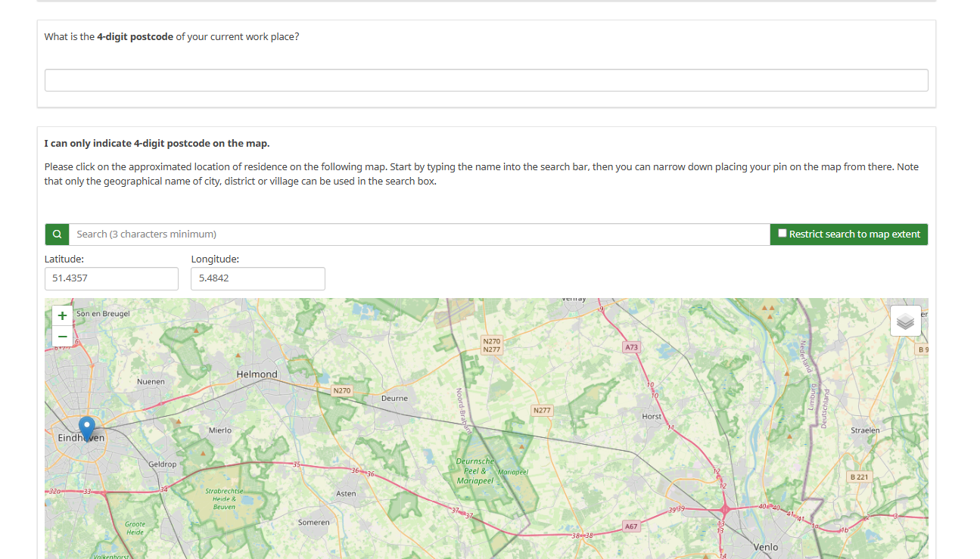Click the Deurne label on the map
This screenshot has height=559, width=980.
point(394,398)
